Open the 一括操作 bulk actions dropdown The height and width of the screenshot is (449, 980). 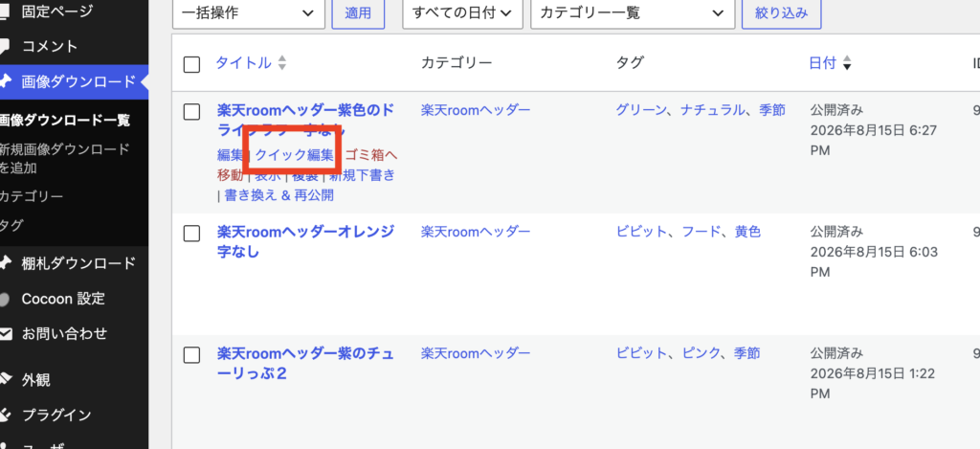click(249, 13)
